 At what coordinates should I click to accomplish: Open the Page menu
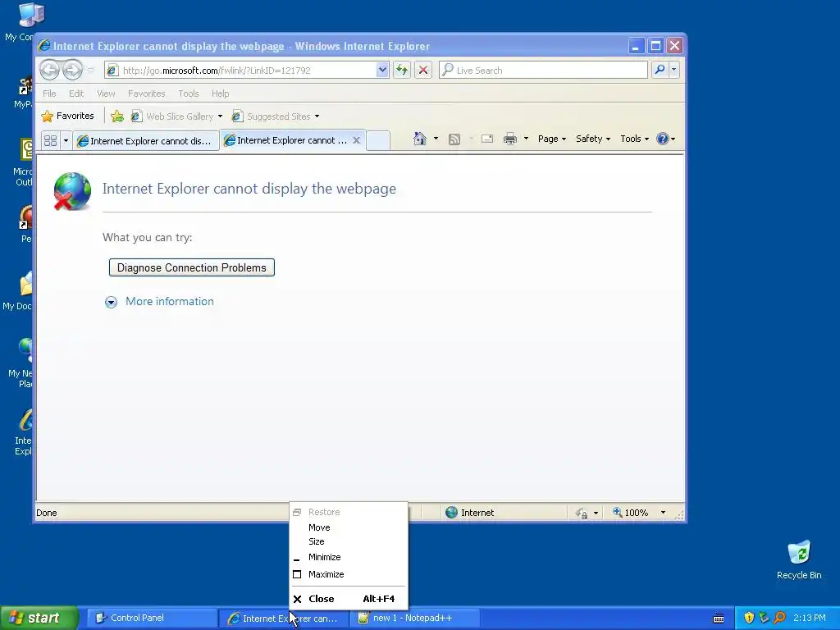click(x=552, y=139)
